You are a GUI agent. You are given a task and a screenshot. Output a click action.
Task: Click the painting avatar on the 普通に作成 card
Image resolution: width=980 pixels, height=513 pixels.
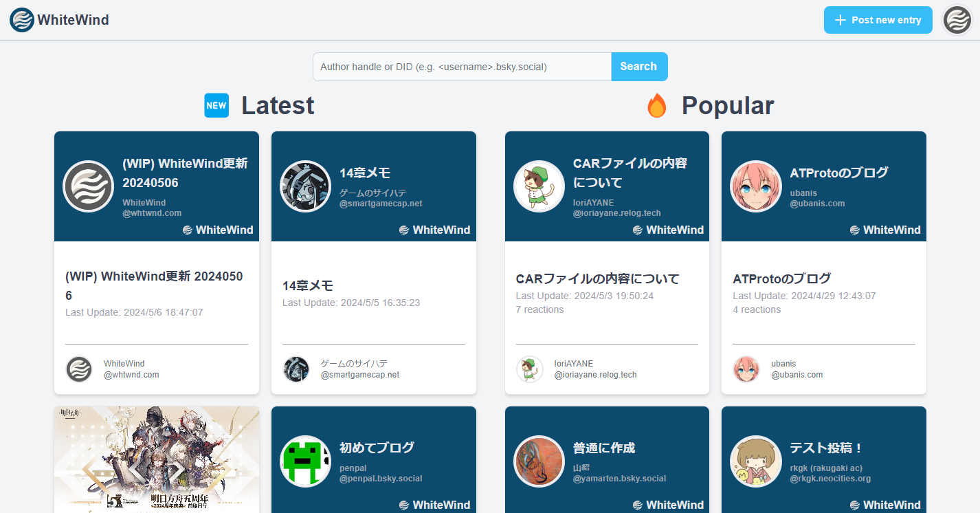[539, 461]
